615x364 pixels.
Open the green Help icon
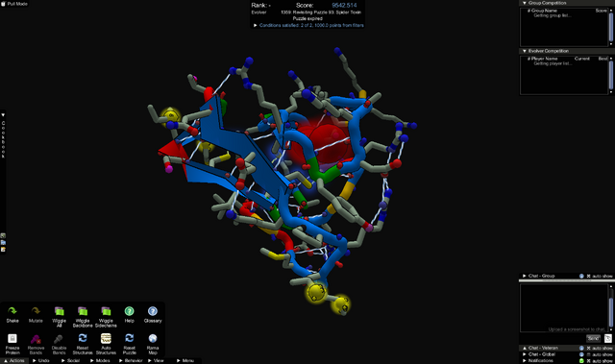[129, 311]
